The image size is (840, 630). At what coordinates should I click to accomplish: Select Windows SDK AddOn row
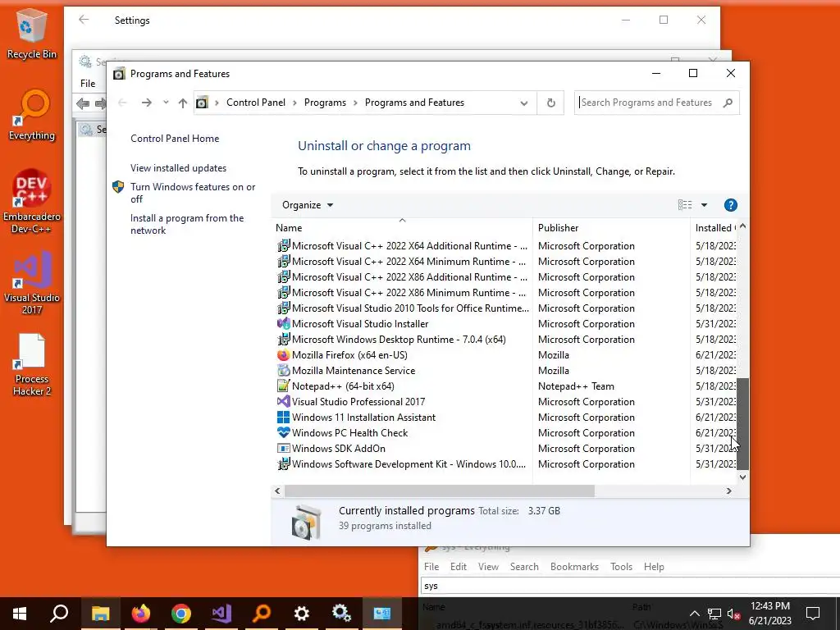point(505,449)
